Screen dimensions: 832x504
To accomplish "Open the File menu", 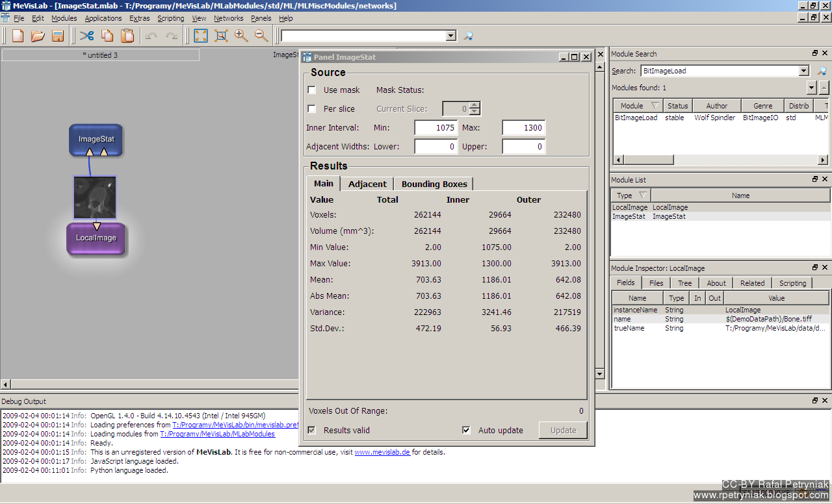I will pos(19,18).
